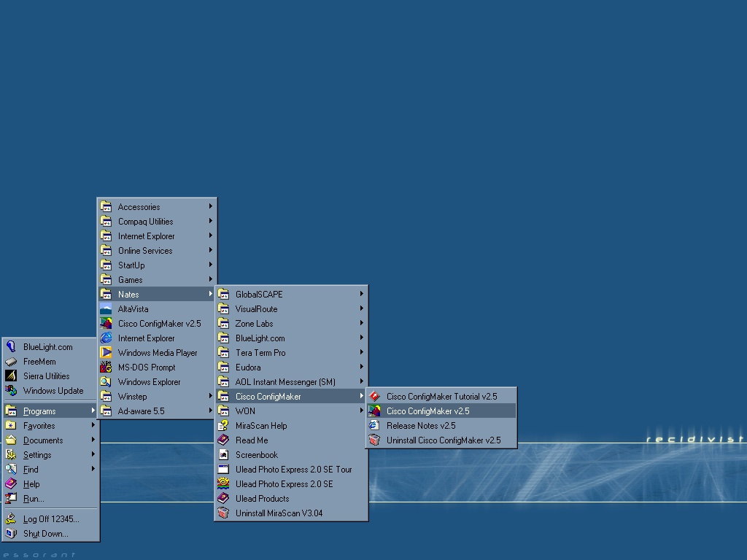The width and height of the screenshot is (747, 560).
Task: Expand the Favorites submenu arrow
Action: [93, 425]
